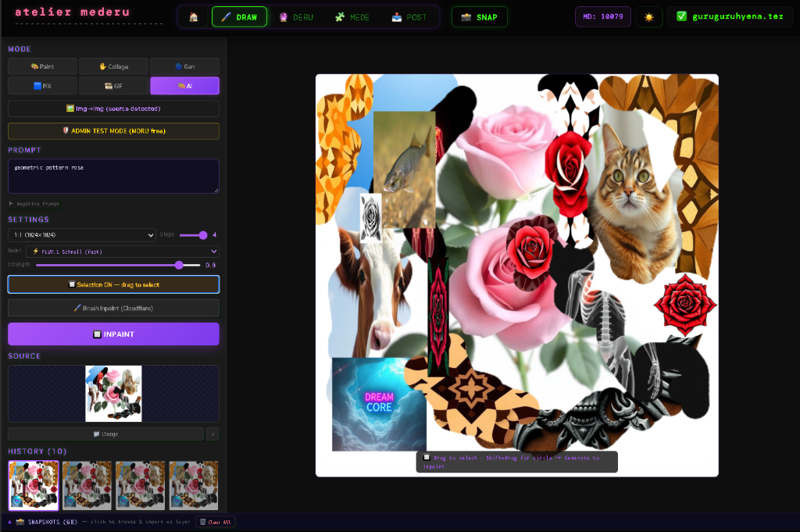
Task: Toggle Selection ON drag to select
Action: 114,284
